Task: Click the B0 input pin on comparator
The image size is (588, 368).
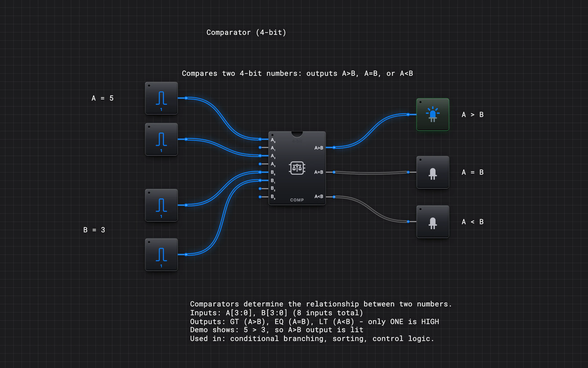Action: coord(260,172)
